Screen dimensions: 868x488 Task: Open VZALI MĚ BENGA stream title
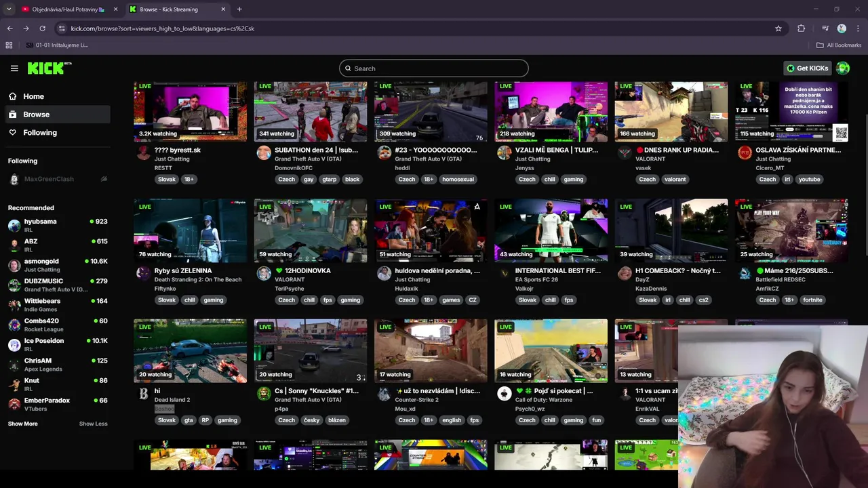point(557,150)
